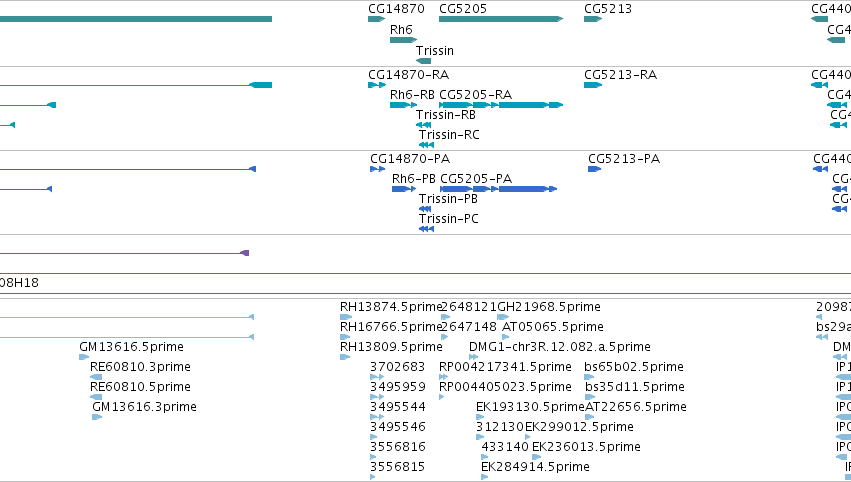This screenshot has height=482, width=851.
Task: Select the purple 08H18 clone bar
Action: (426, 274)
